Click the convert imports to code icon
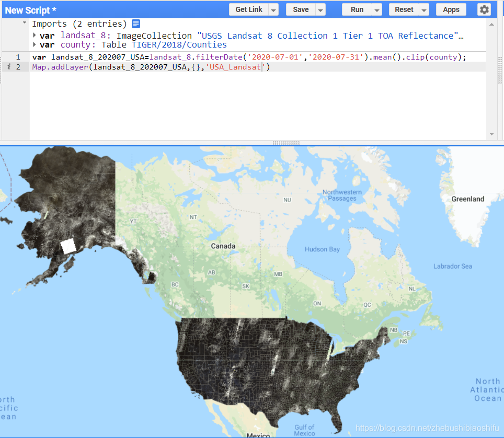The height and width of the screenshot is (438, 504). (135, 24)
